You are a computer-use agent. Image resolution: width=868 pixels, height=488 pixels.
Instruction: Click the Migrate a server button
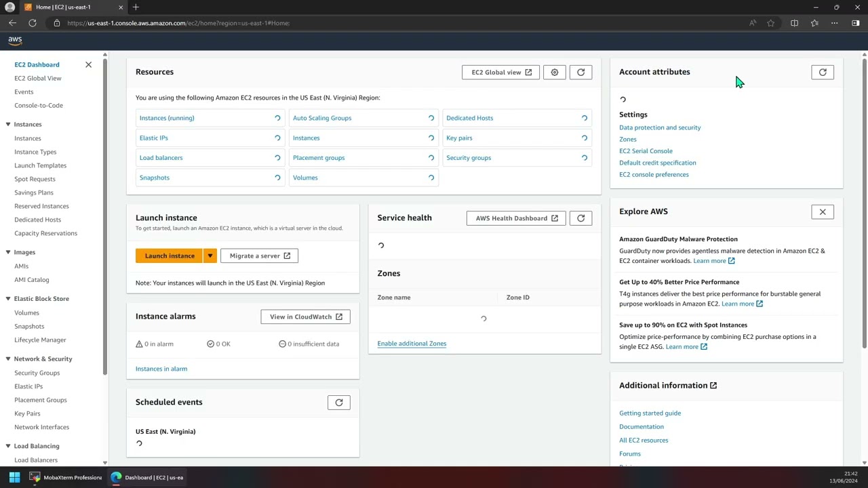point(259,256)
